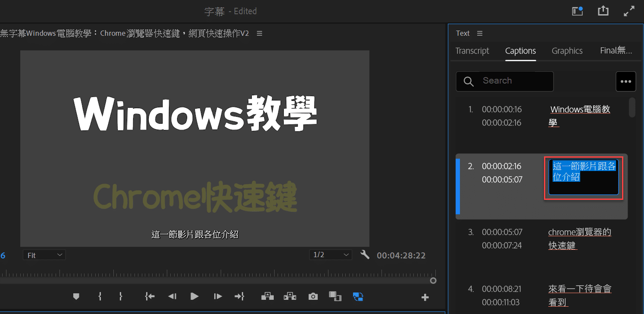Step forward one frame

click(x=218, y=296)
